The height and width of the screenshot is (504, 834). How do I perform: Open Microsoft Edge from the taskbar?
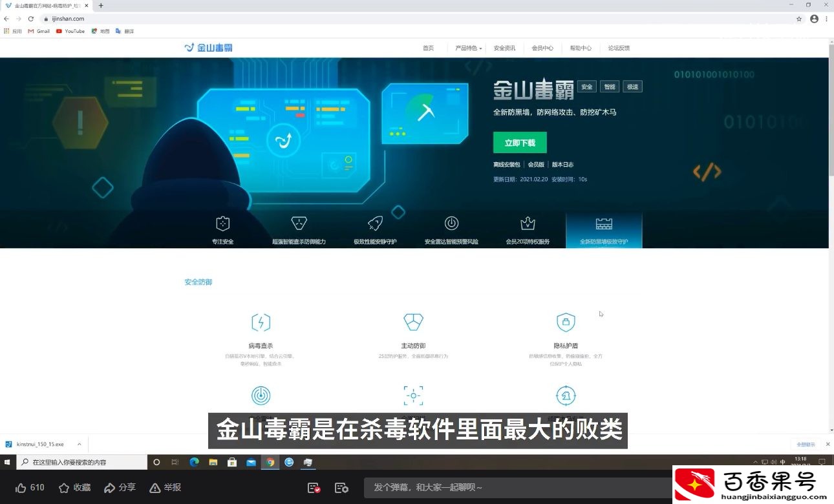coord(194,462)
